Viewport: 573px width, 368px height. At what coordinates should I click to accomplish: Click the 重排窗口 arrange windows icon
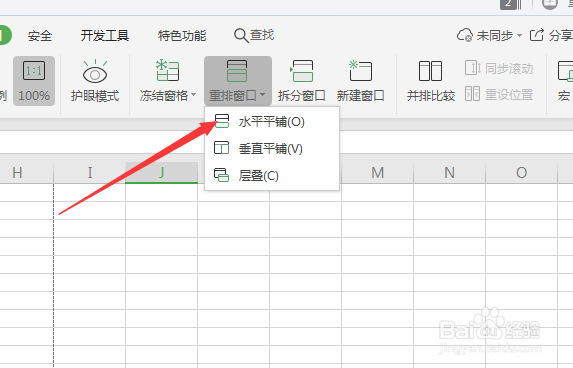[237, 71]
